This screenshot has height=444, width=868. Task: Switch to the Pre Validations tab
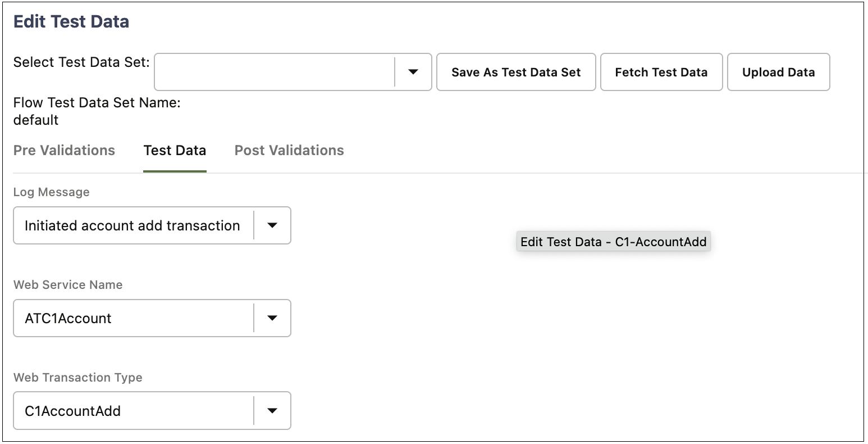coord(64,151)
